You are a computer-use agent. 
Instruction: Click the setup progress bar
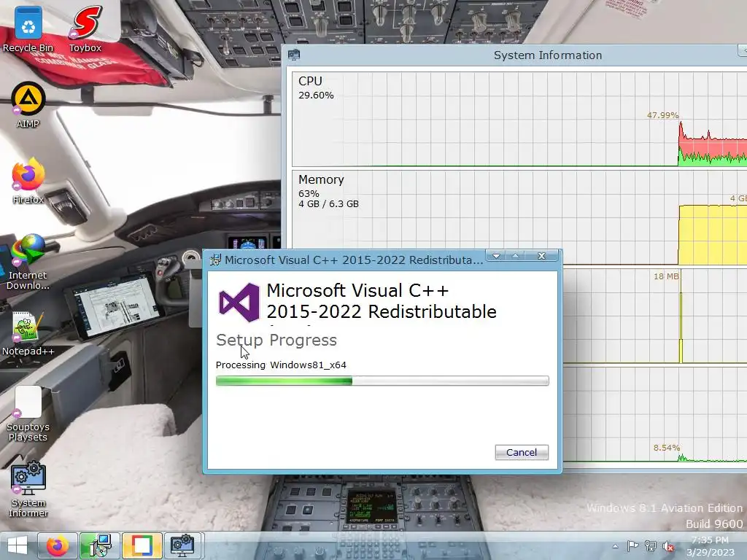tap(382, 381)
